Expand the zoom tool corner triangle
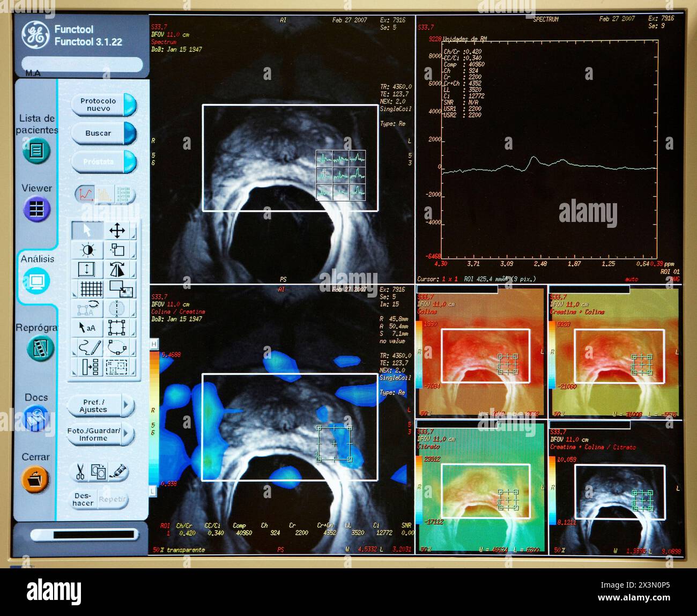This screenshot has height=616, width=697. click(x=132, y=257)
